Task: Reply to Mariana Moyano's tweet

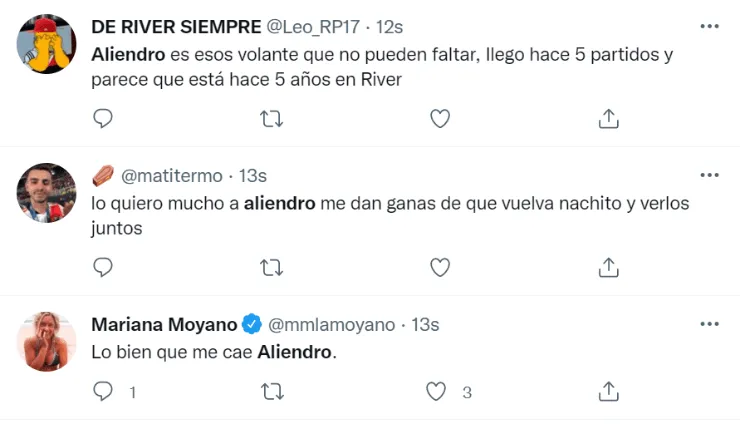Action: (102, 392)
